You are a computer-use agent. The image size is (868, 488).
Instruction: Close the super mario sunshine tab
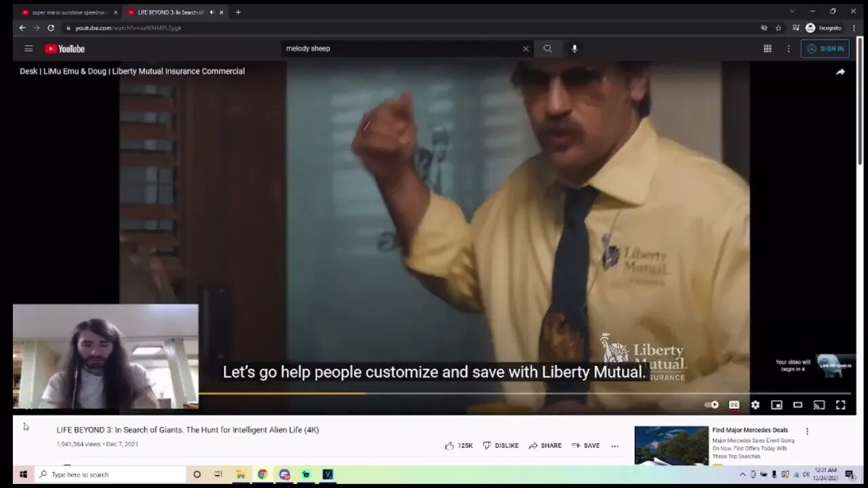click(115, 12)
